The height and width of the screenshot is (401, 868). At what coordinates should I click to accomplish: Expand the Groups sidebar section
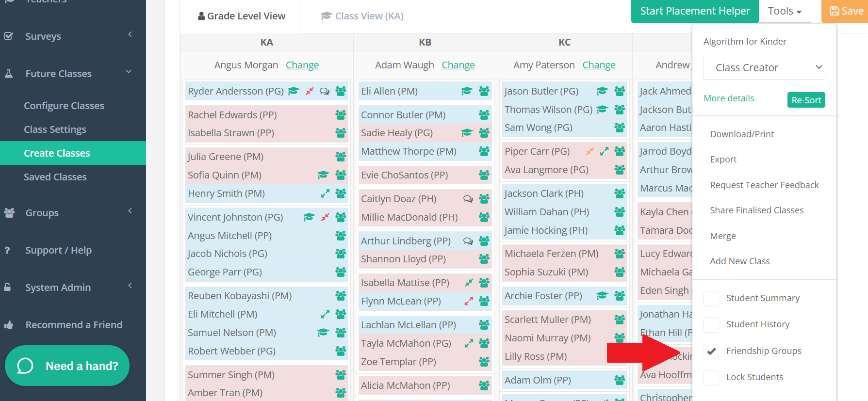click(x=73, y=213)
